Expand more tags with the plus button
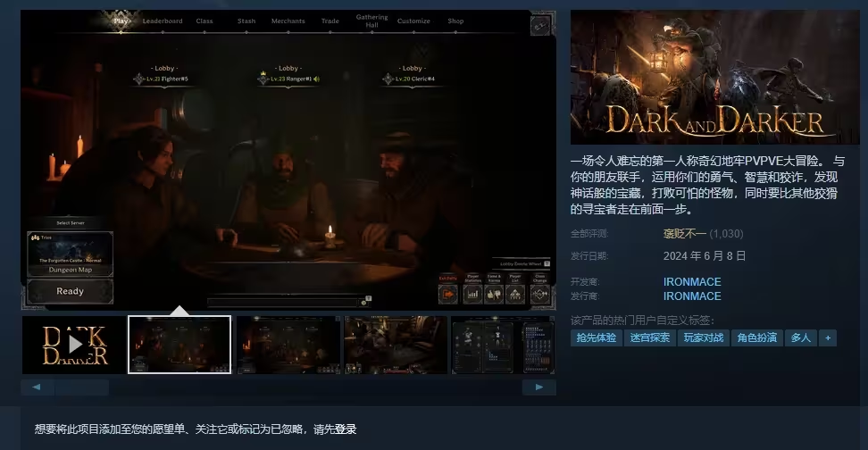Viewport: 868px width, 450px height. click(x=828, y=337)
